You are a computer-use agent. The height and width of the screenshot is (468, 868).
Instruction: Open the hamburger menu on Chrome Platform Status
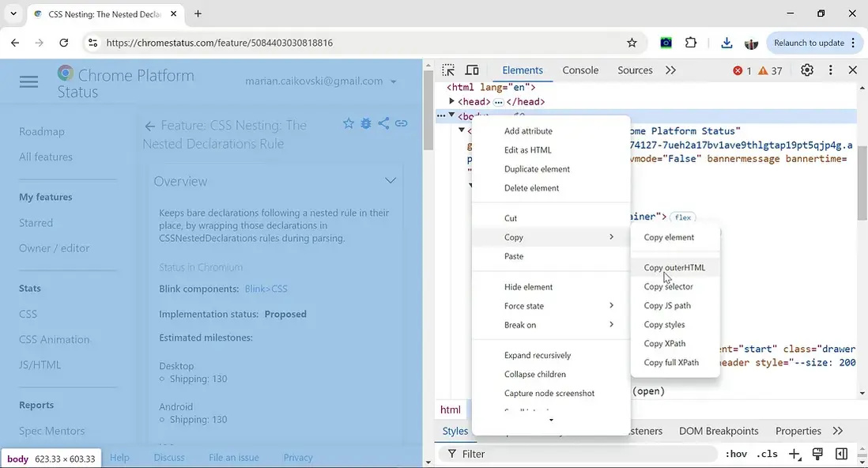(28, 82)
